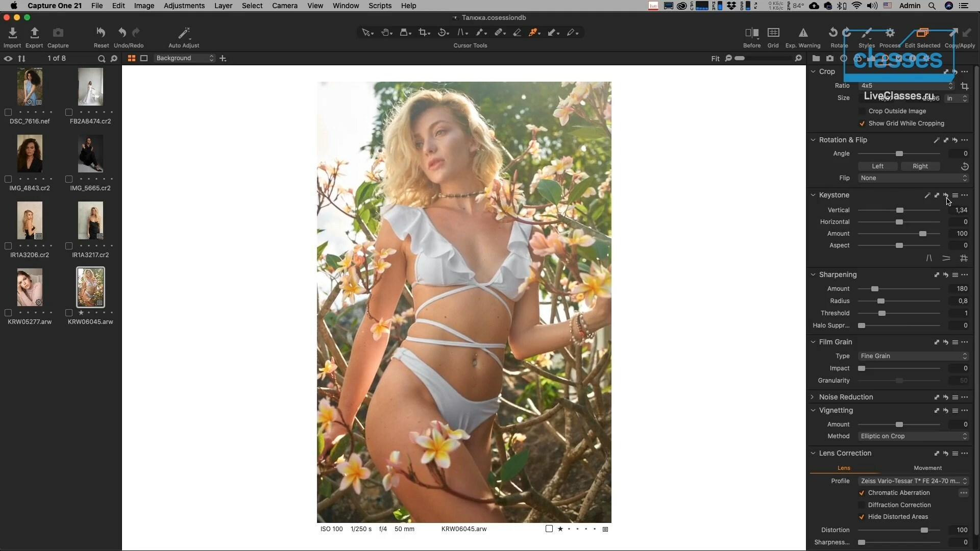Expand the Noise Reduction panel
Screen dimensions: 980x551
pos(813,397)
